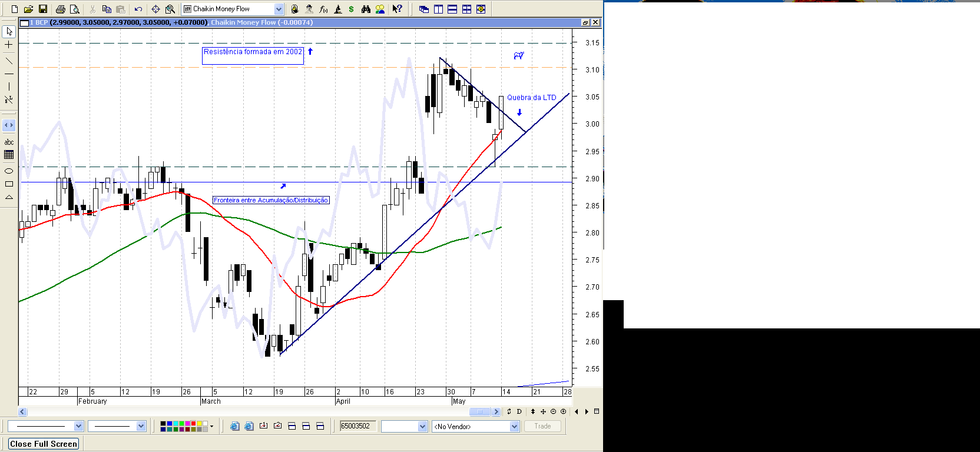Click the first Internet Explorer globe icon
This screenshot has height=452, width=980.
(x=234, y=426)
